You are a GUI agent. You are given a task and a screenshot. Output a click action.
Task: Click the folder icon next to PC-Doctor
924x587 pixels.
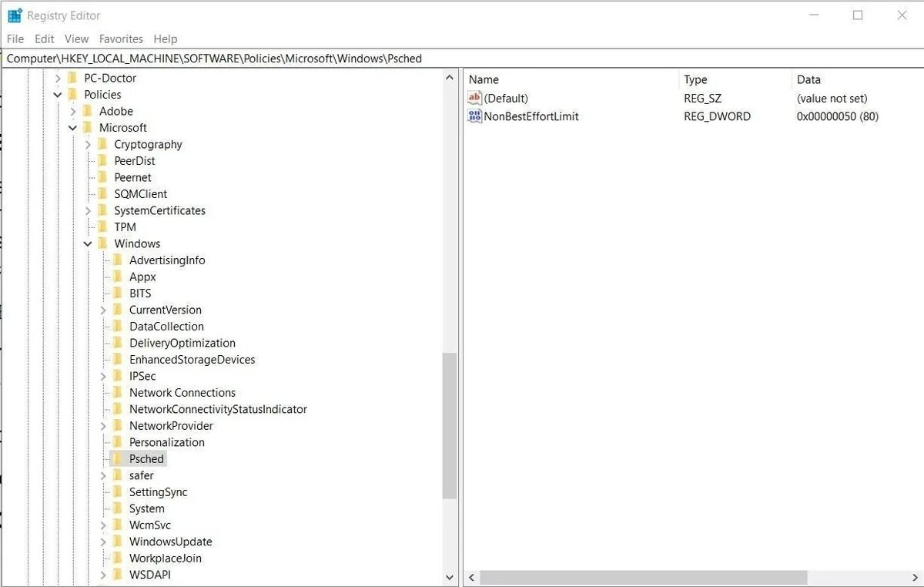click(x=72, y=78)
